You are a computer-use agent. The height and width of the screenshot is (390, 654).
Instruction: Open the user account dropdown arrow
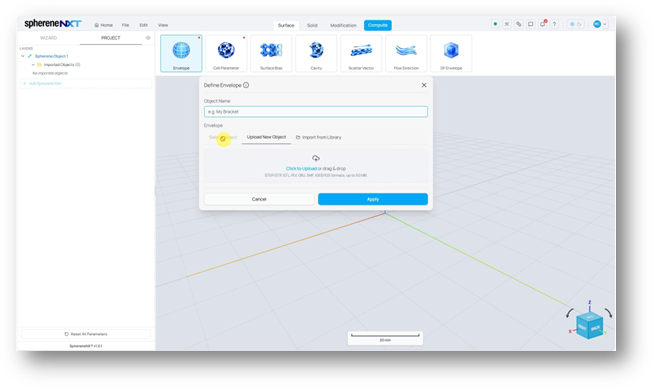[605, 24]
